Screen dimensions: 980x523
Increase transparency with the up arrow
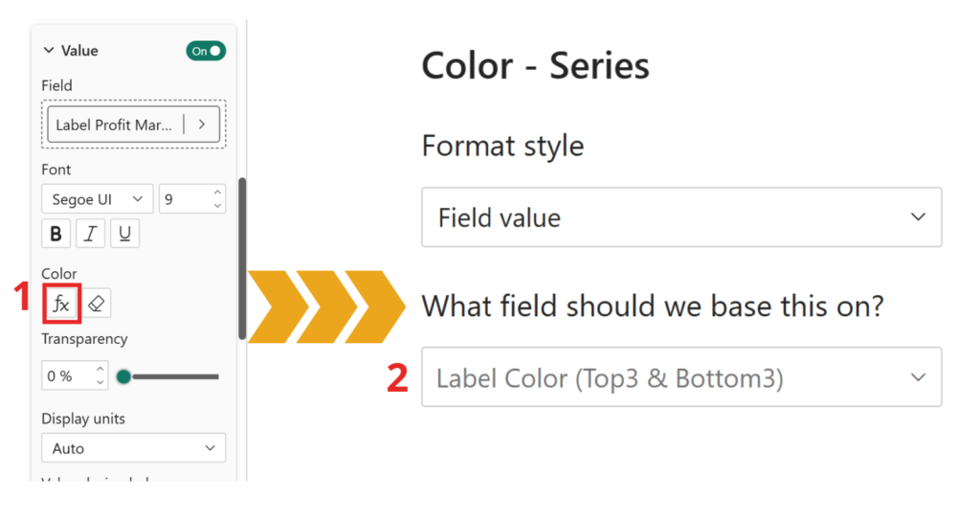[100, 370]
